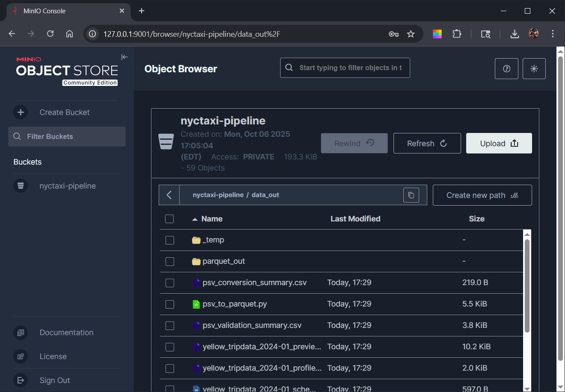Image resolution: width=565 pixels, height=392 pixels.
Task: Click the Refresh button
Action: click(x=427, y=143)
